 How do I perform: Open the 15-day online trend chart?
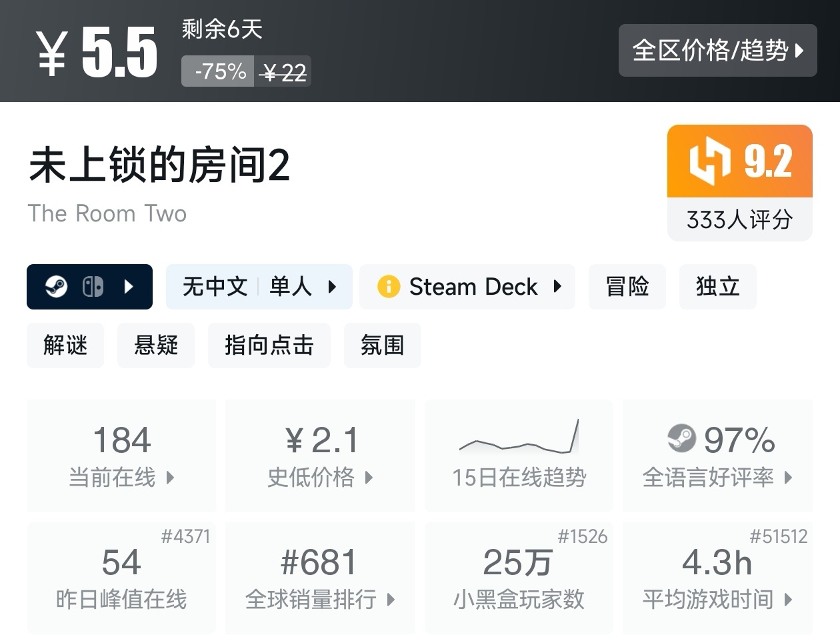coord(519,455)
